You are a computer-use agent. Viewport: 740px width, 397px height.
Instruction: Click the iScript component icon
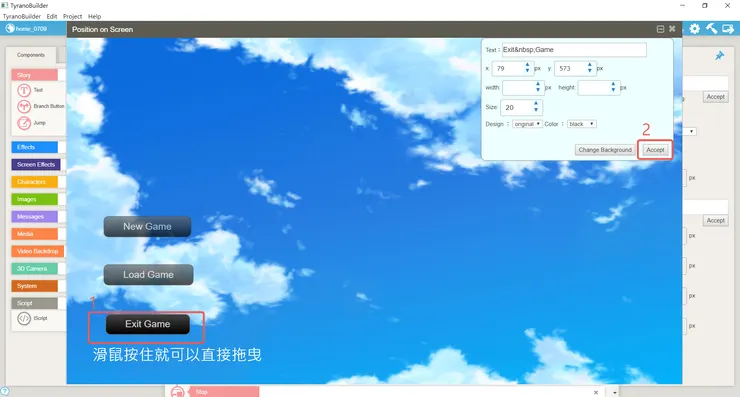pyautogui.click(x=24, y=318)
